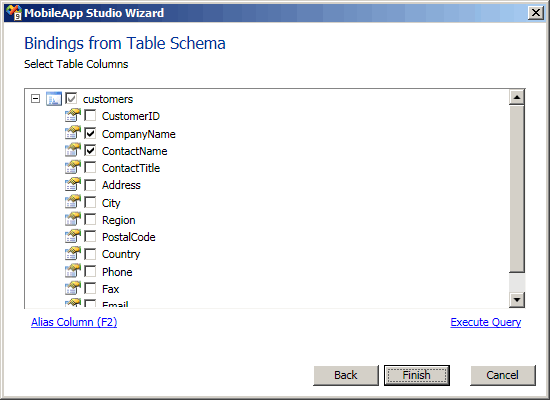
Task: Check the Fax column checkbox
Action: click(90, 288)
